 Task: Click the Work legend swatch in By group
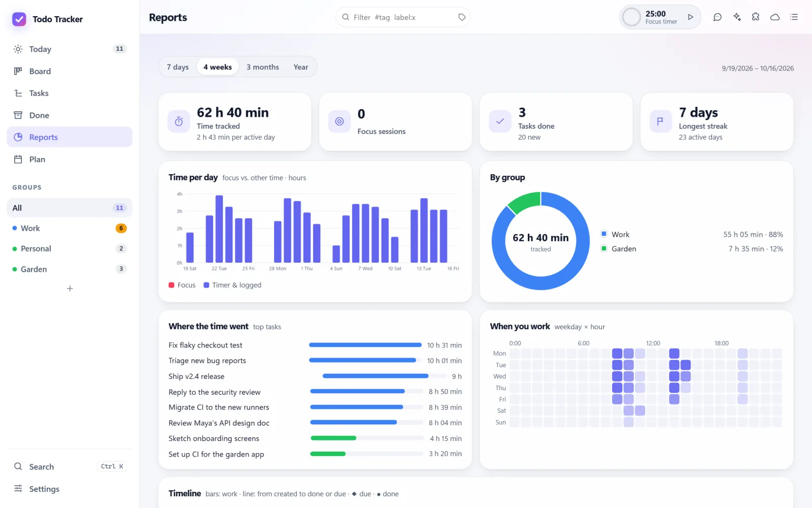tap(604, 234)
